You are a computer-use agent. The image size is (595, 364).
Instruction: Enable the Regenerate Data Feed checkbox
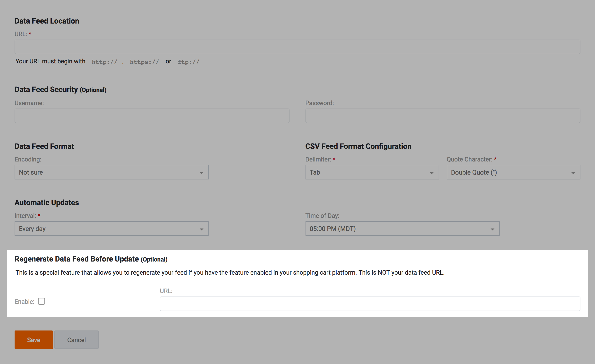(42, 301)
